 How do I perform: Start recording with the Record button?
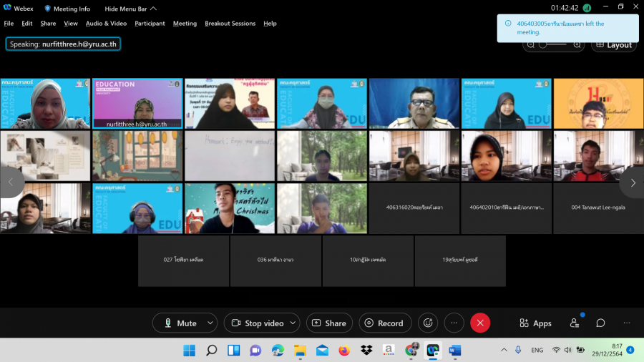click(384, 323)
